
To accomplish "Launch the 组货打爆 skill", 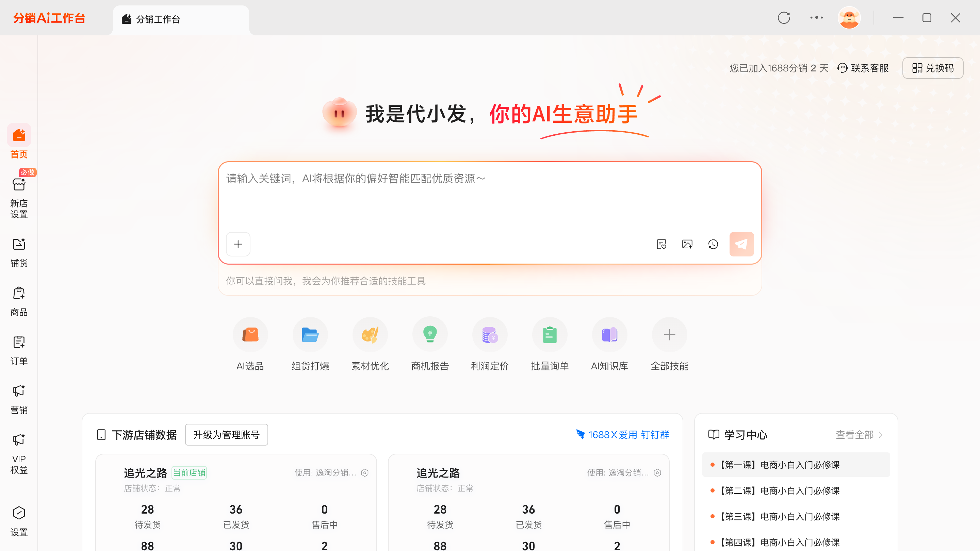I will [310, 344].
